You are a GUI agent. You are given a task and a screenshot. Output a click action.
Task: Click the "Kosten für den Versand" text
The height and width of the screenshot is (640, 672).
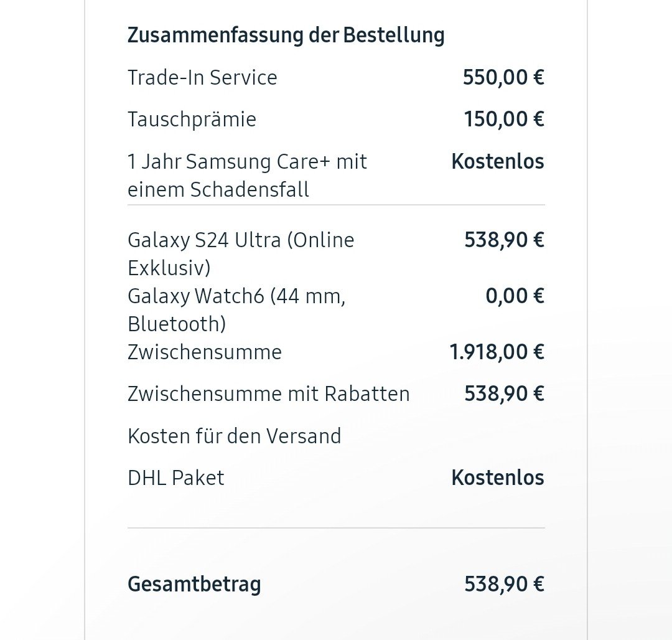pos(235,436)
